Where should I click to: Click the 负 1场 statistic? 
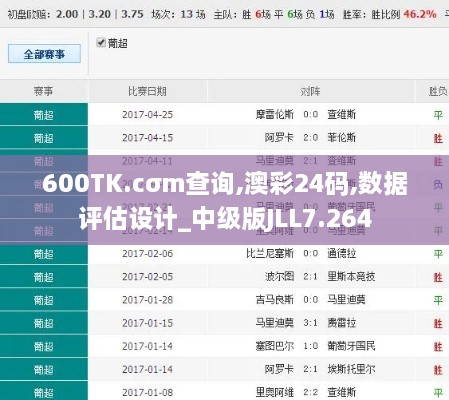[x=320, y=14]
